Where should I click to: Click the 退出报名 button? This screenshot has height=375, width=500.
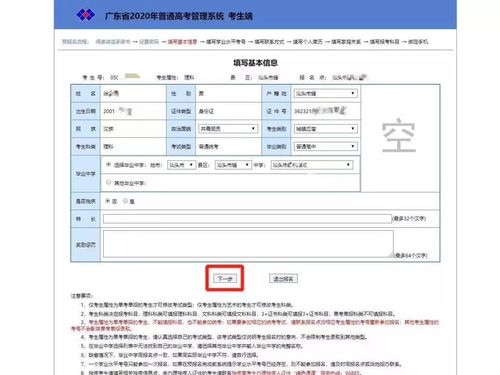[x=283, y=279]
